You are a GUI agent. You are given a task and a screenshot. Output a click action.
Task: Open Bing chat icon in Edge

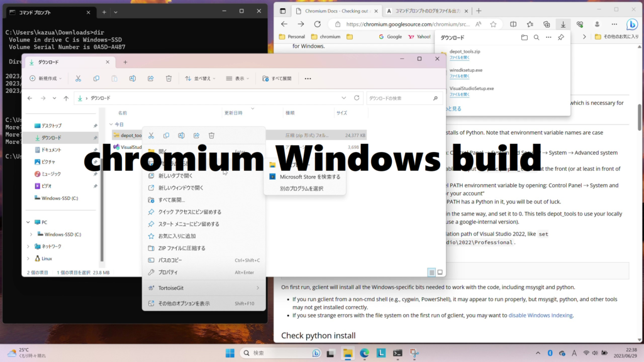coord(632,24)
